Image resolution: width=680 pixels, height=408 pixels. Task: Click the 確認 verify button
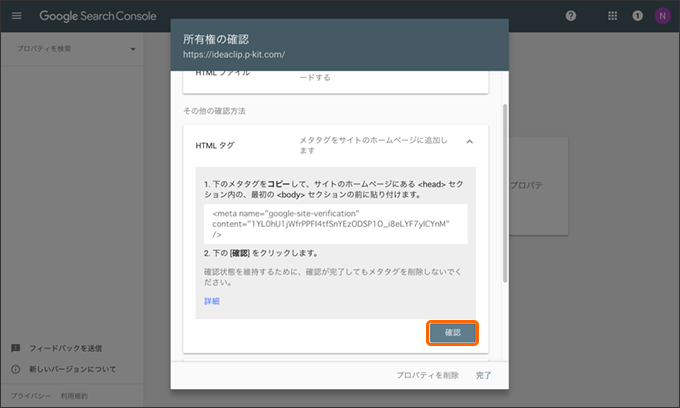(x=452, y=333)
